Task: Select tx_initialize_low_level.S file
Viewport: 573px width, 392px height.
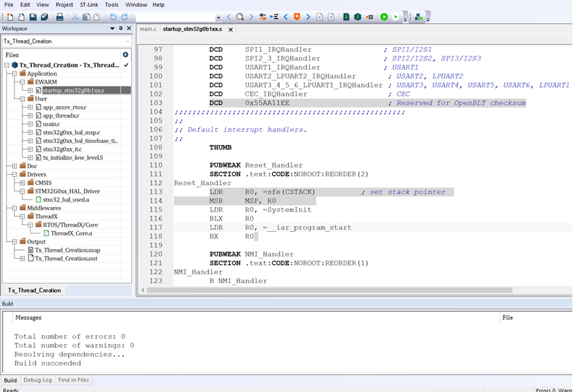Action: [73, 157]
